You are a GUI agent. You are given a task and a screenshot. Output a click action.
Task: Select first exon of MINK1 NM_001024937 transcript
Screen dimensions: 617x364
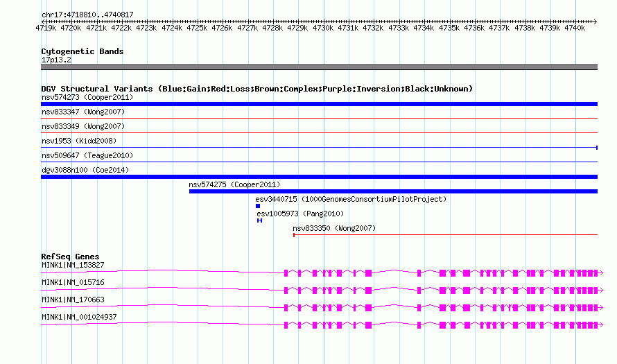(x=286, y=325)
